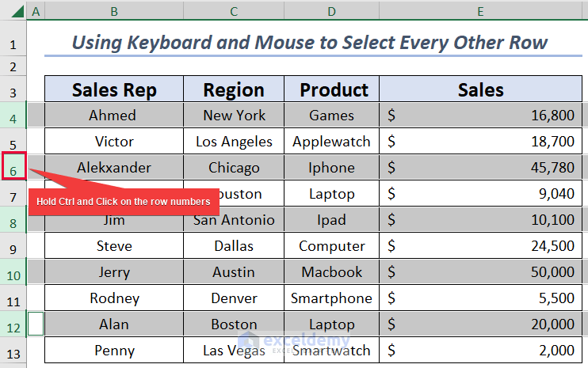The image size is (588, 368).
Task: Select the Region header cell
Action: [234, 89]
